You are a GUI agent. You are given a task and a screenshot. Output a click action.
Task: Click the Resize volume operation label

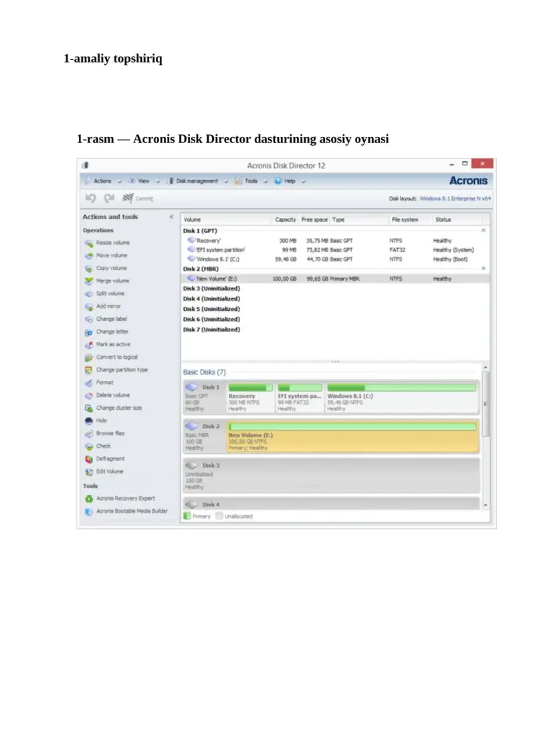113,243
